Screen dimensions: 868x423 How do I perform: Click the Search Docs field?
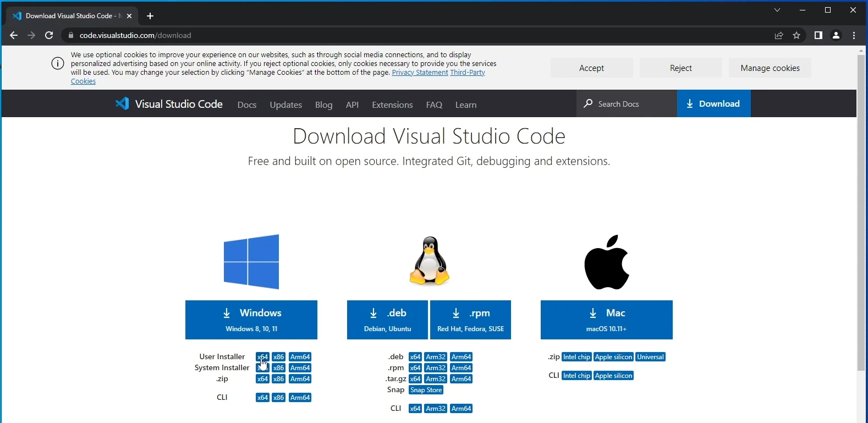click(627, 103)
